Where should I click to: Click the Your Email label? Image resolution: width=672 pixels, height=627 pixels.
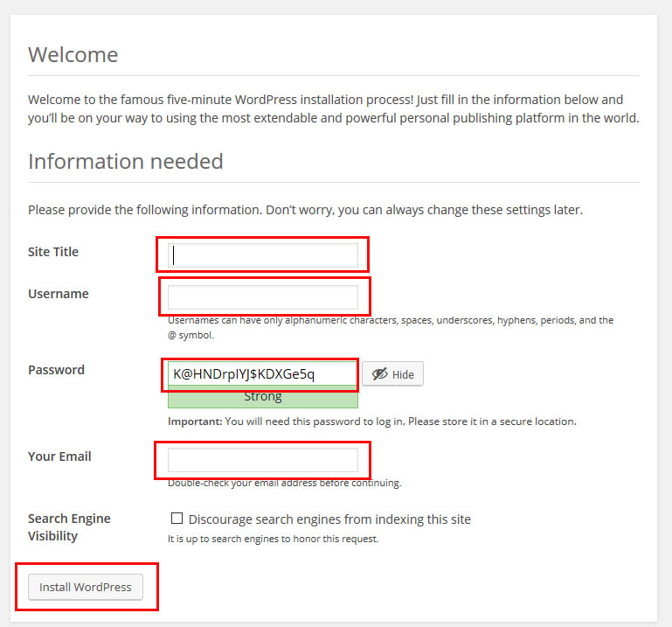pos(59,456)
